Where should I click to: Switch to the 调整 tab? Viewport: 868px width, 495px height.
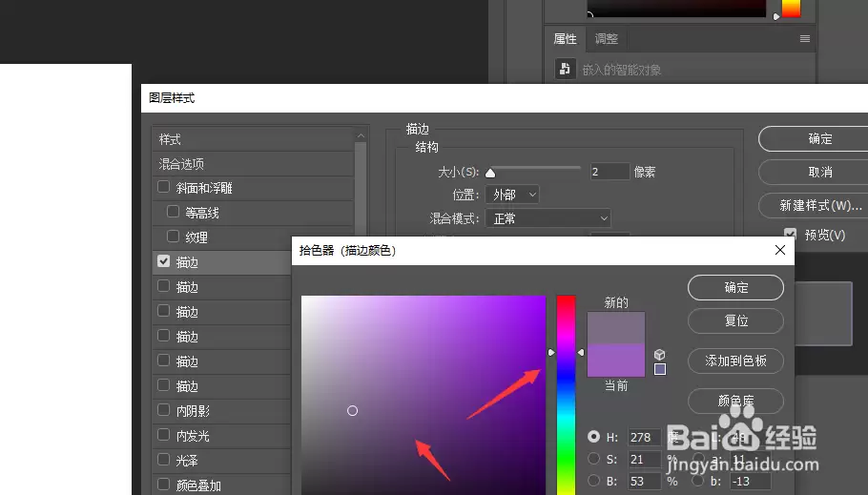point(606,39)
